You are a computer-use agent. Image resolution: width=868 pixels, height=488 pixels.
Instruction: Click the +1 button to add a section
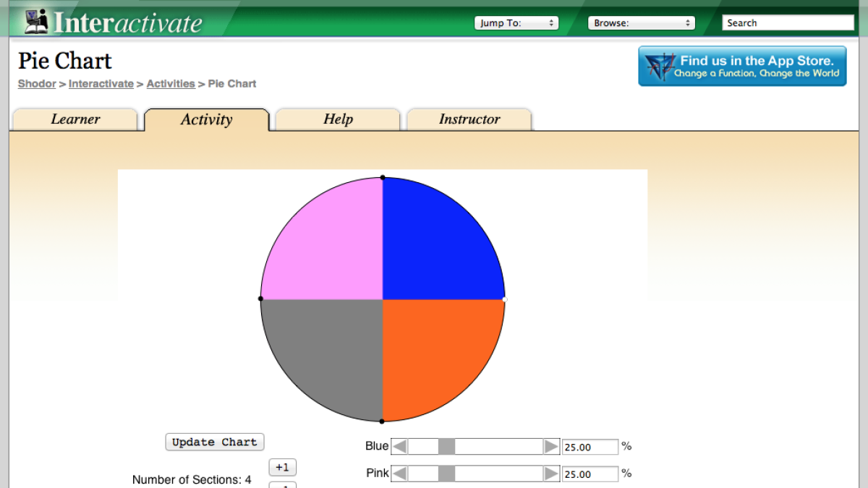point(282,467)
